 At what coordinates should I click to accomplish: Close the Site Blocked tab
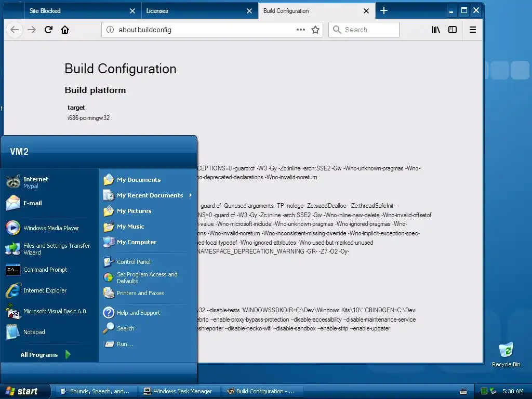pos(132,11)
